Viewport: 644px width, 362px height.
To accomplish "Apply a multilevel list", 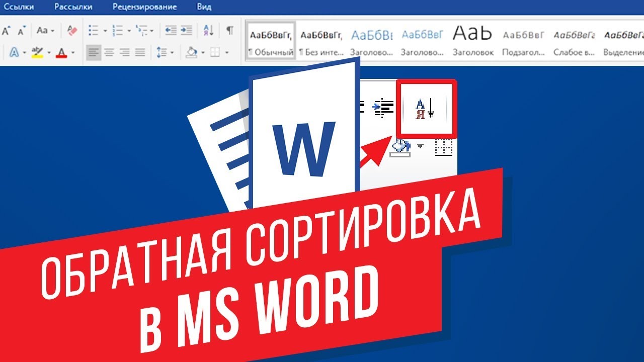I will coord(141,31).
